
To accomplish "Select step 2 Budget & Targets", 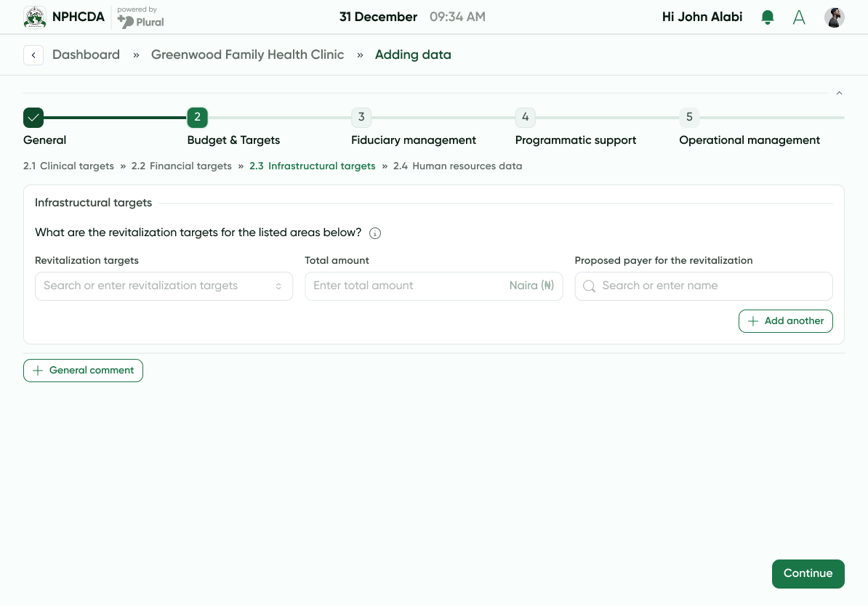I will coord(197,117).
